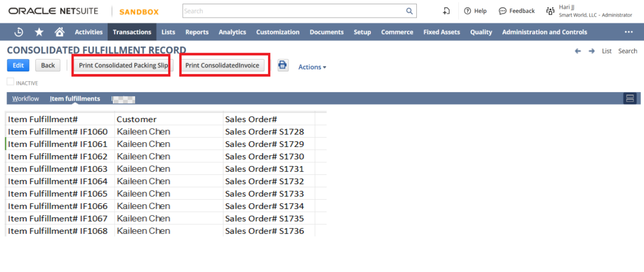Switch to the Workflow subtab

(25, 99)
